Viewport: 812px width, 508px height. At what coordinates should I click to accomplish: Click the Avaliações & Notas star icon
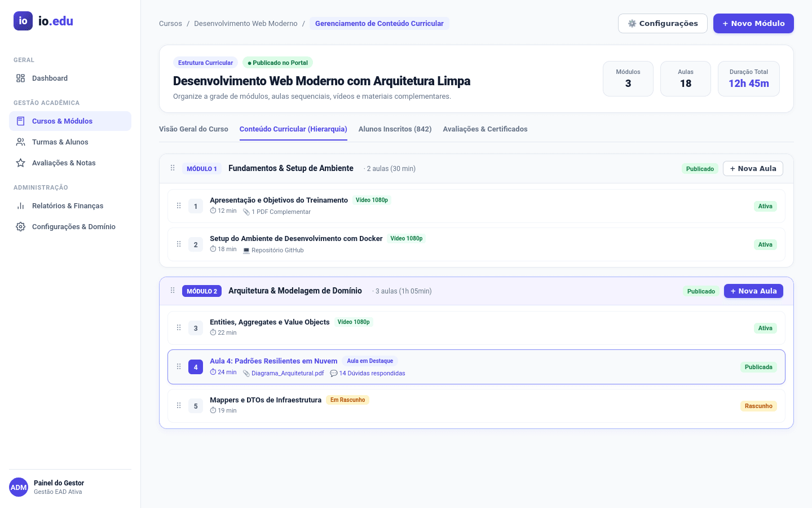(21, 163)
